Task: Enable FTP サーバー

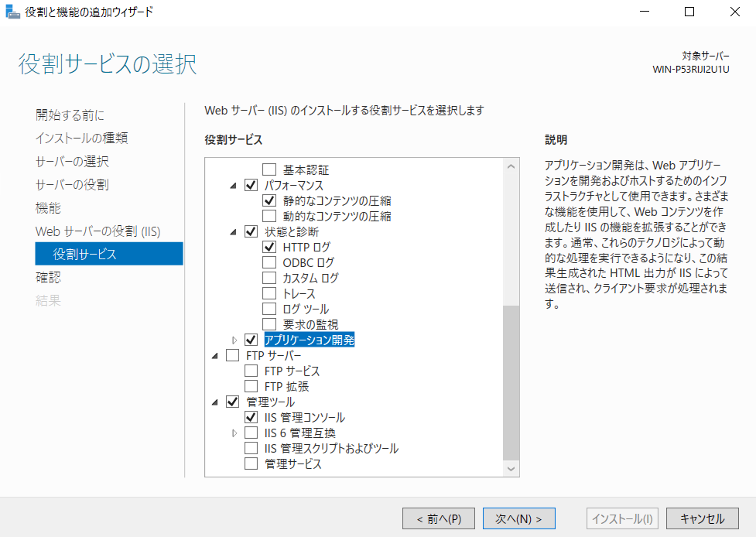Action: (231, 354)
